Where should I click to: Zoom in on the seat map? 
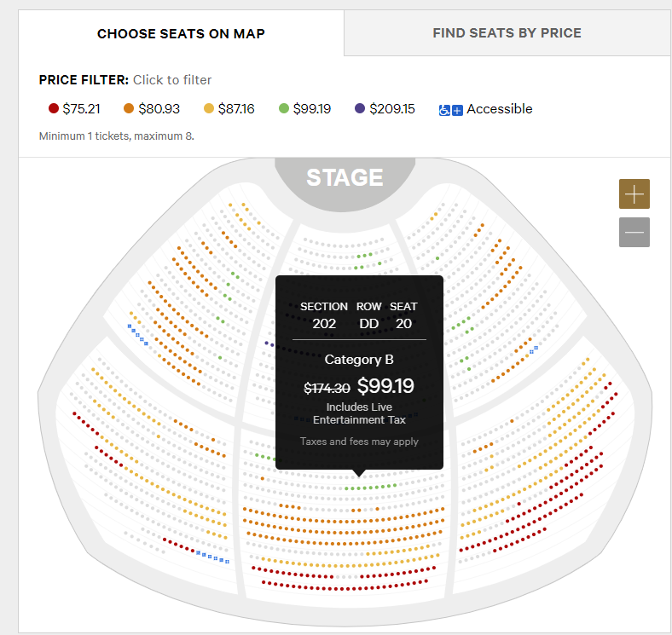[x=634, y=194]
